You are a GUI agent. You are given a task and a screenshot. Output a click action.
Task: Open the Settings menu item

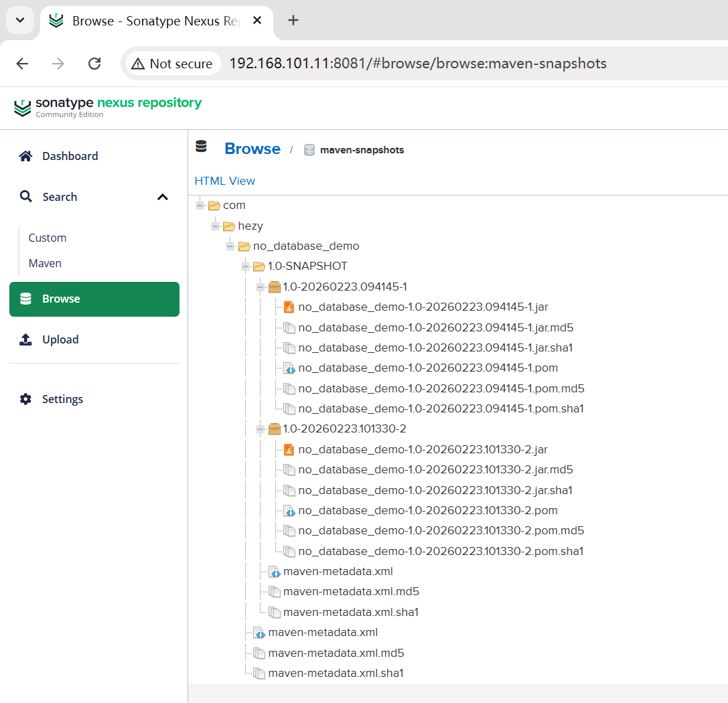[94, 399]
